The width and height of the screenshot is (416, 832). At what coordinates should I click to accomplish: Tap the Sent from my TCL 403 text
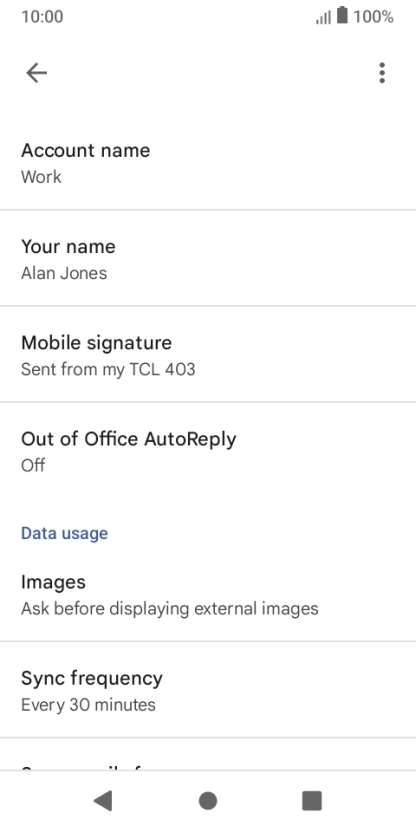(x=108, y=369)
